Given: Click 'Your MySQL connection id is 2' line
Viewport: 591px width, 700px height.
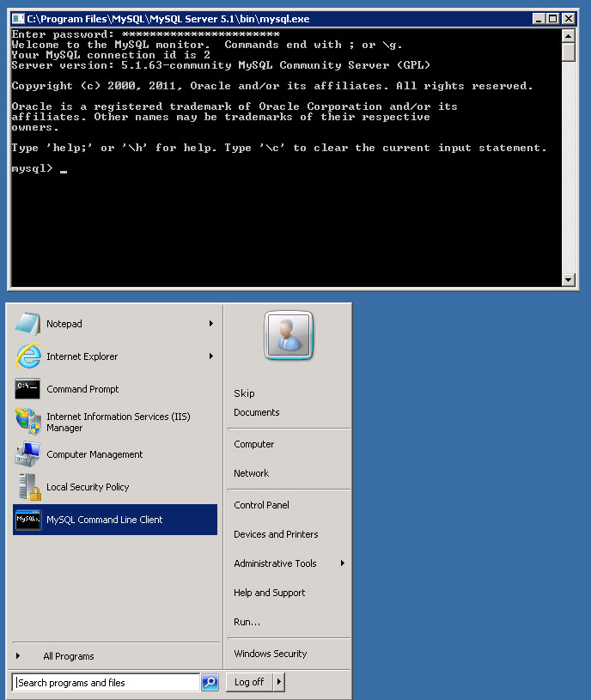Looking at the screenshot, I should tap(111, 55).
